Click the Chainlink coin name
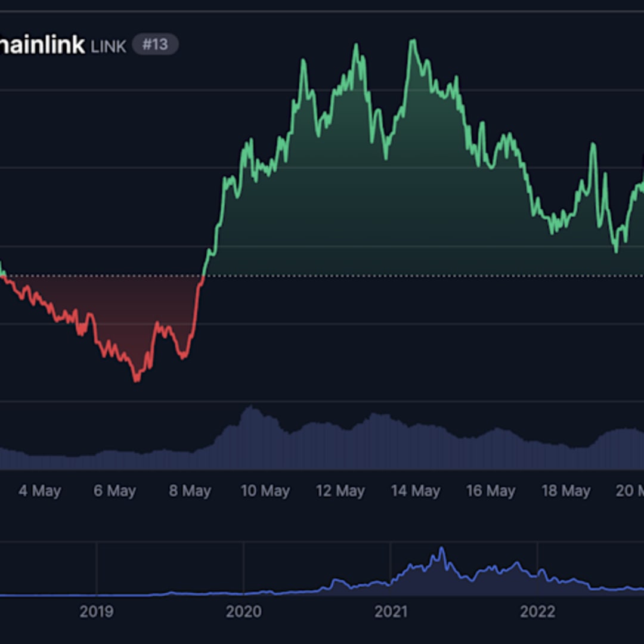644x644 pixels. [x=42, y=44]
